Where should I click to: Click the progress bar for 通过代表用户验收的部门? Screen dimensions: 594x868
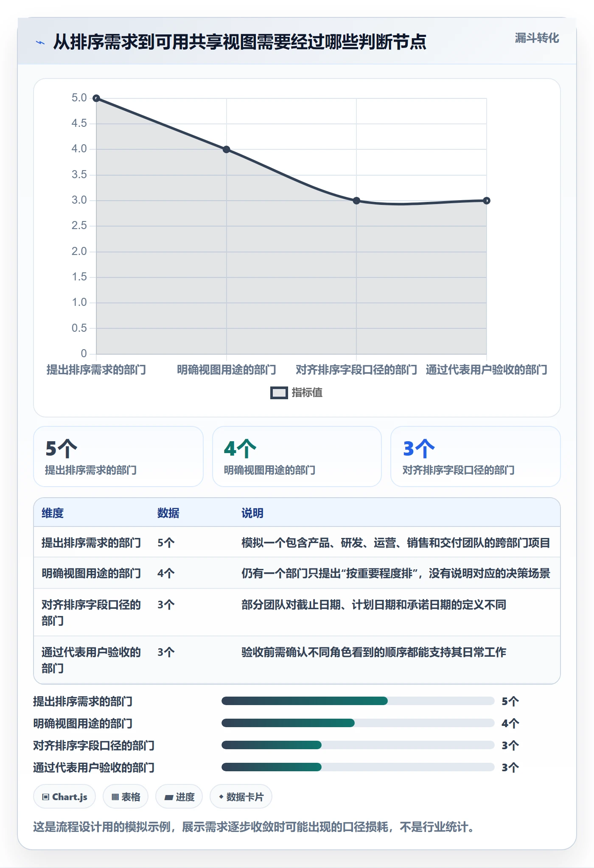[x=358, y=767]
